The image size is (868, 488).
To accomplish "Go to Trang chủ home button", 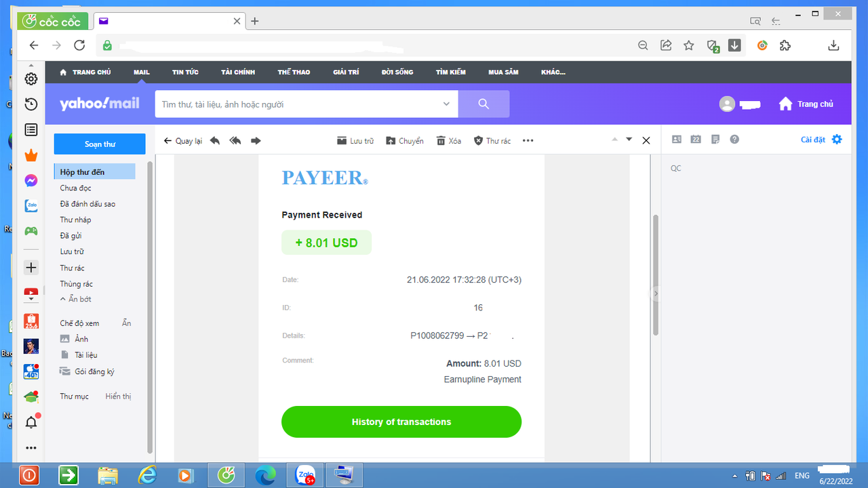I will tap(806, 104).
